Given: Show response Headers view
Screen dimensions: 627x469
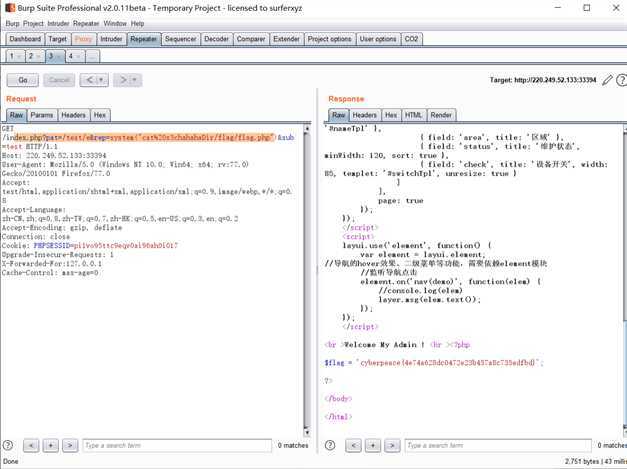Looking at the screenshot, I should (365, 115).
